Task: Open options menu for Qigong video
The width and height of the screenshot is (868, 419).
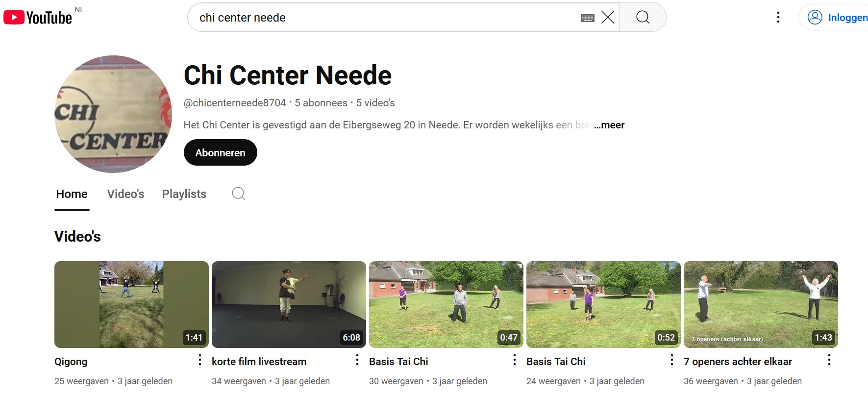Action: pos(200,360)
